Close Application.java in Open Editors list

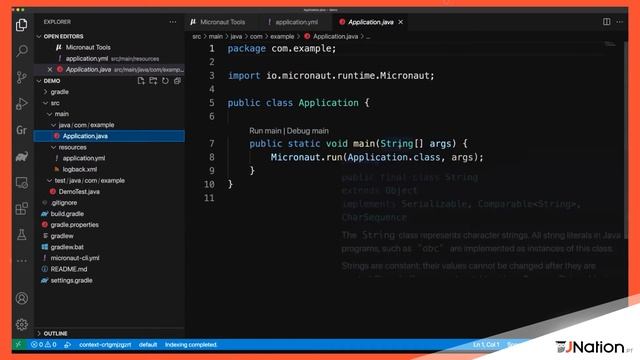click(50, 70)
